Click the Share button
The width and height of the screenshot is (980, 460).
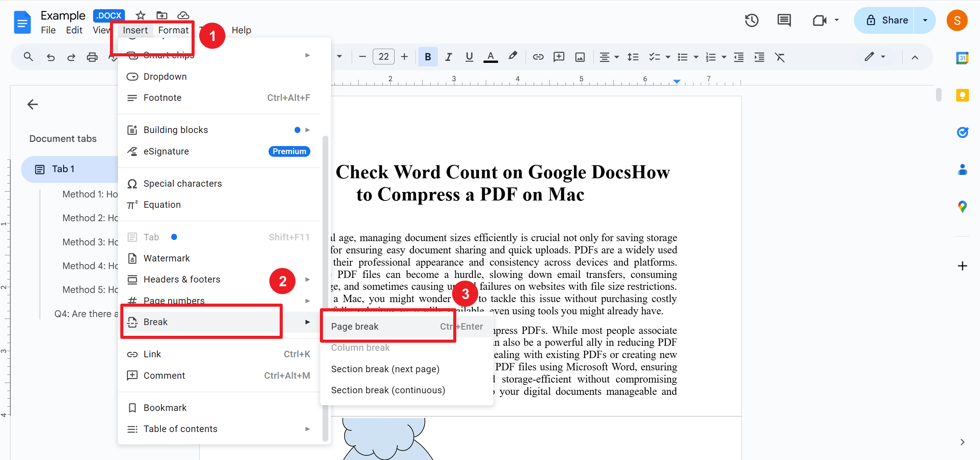click(884, 20)
